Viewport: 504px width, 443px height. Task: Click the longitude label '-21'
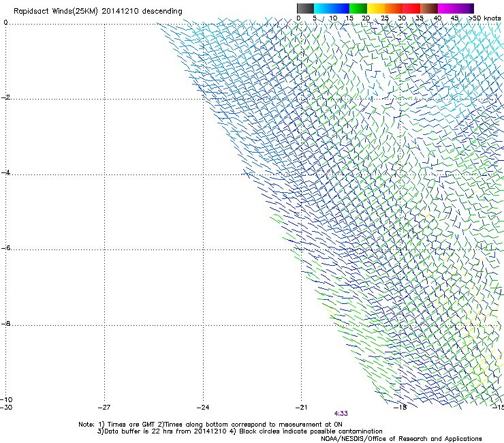(x=302, y=408)
